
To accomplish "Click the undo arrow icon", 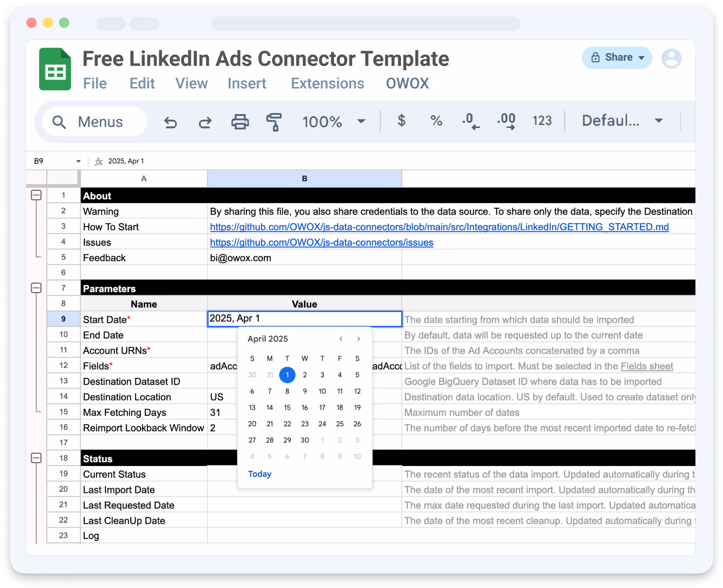I will click(x=171, y=122).
